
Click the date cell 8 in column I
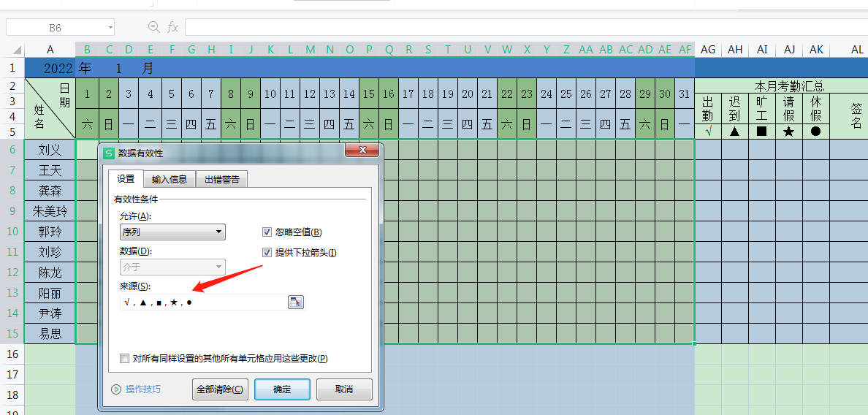[231, 94]
